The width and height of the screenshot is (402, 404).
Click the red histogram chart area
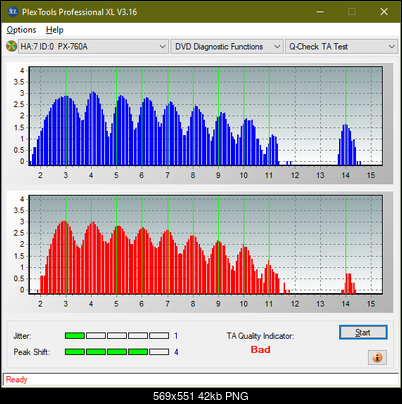206,244
